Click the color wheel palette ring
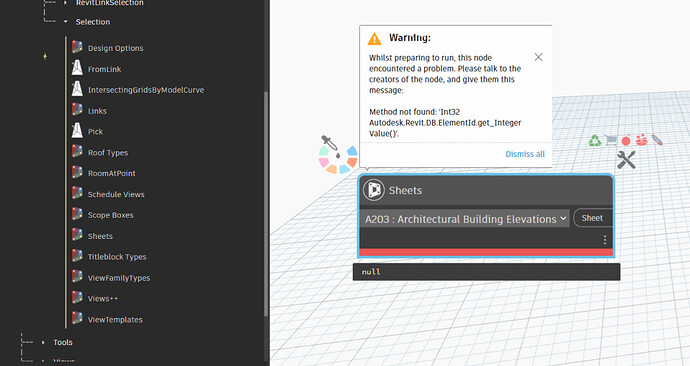The height and width of the screenshot is (366, 690). 338,159
